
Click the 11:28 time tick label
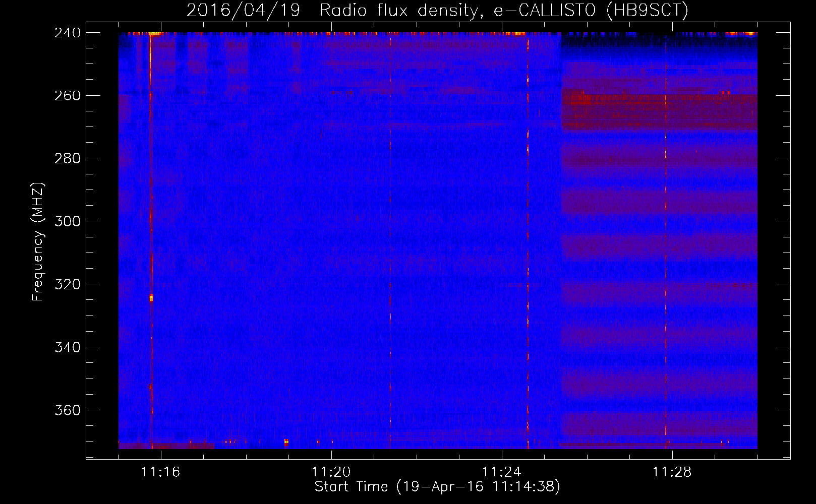coord(672,472)
